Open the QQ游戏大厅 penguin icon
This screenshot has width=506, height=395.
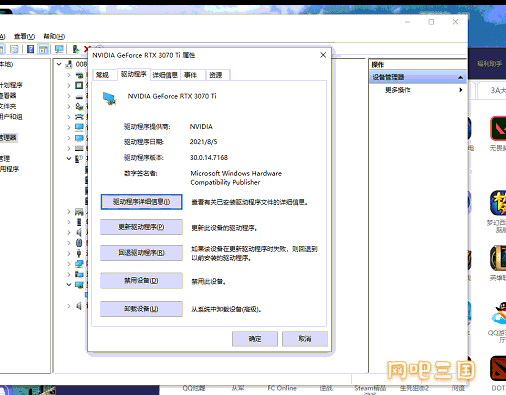click(x=498, y=313)
